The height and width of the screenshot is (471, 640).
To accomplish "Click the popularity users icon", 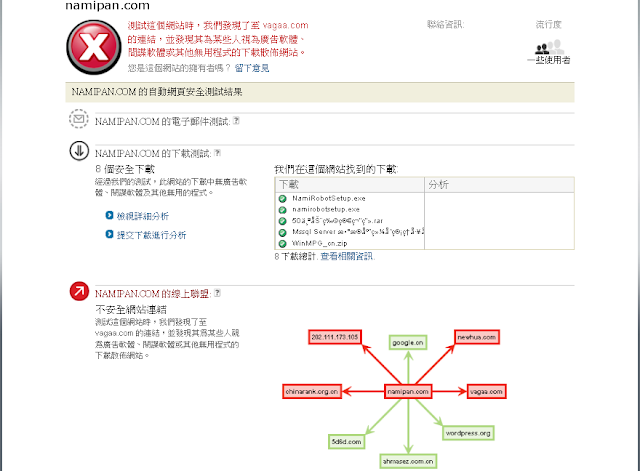I will (x=549, y=47).
